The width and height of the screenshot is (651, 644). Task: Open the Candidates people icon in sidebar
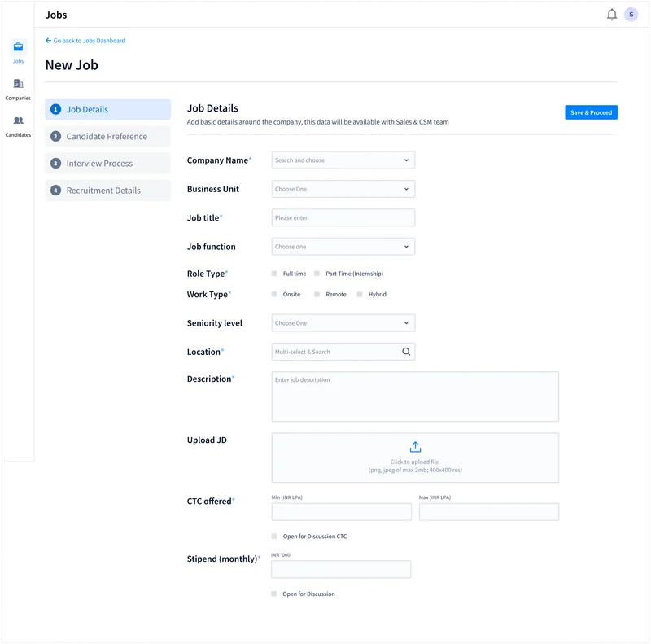[18, 120]
